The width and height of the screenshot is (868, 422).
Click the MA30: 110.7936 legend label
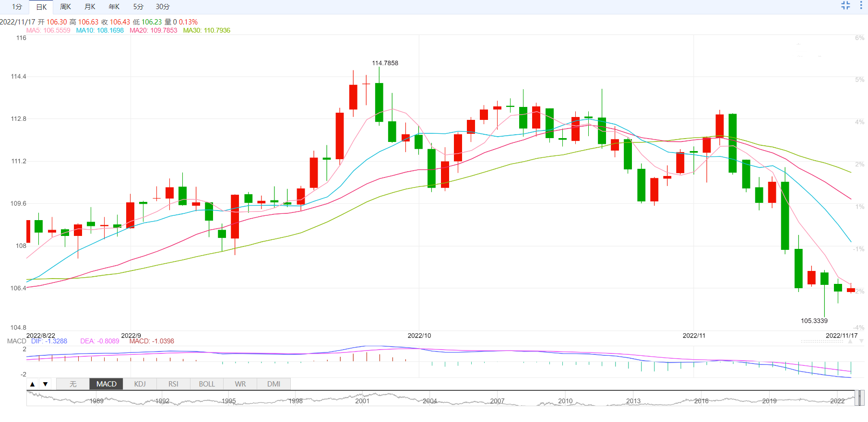pos(207,30)
